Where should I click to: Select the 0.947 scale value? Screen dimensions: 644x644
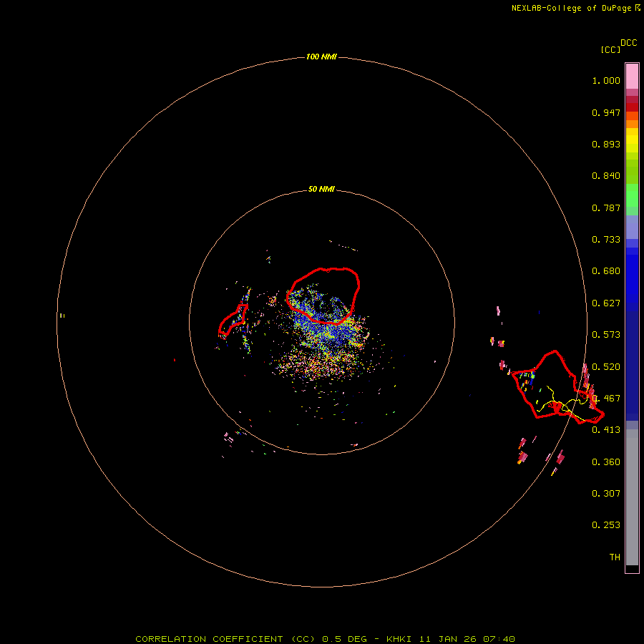pos(606,112)
